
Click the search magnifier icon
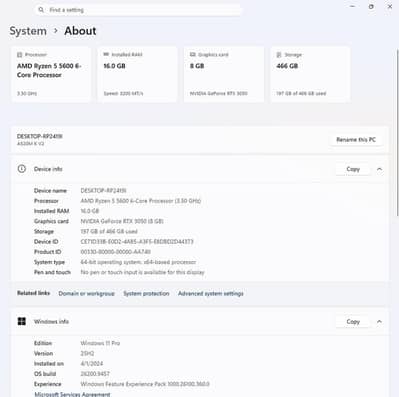41,10
